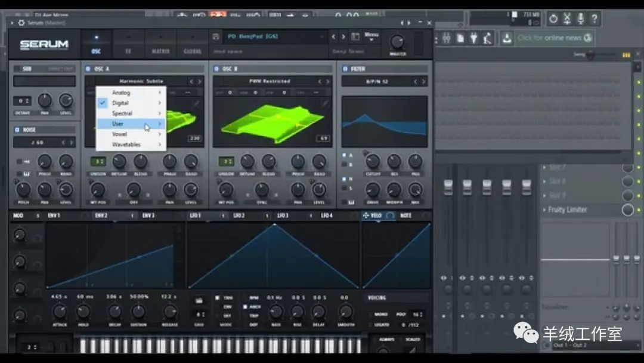This screenshot has height=363, width=644.
Task: Switch to the MATRIX tab
Action: tap(160, 51)
